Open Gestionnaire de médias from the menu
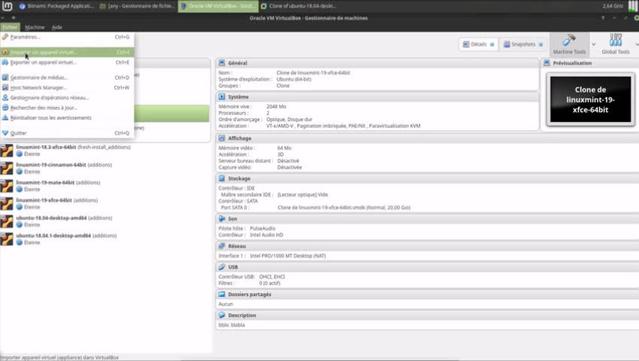This screenshot has width=639, height=361. [x=67, y=77]
